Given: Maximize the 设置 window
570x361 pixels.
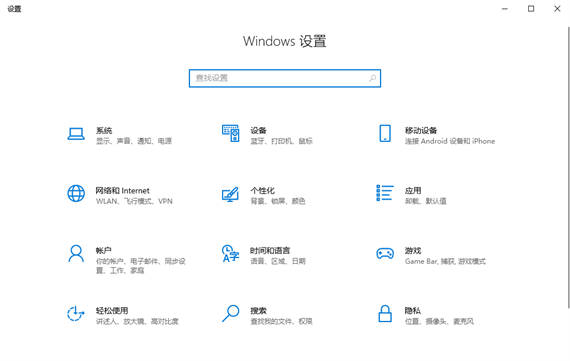Looking at the screenshot, I should (531, 9).
